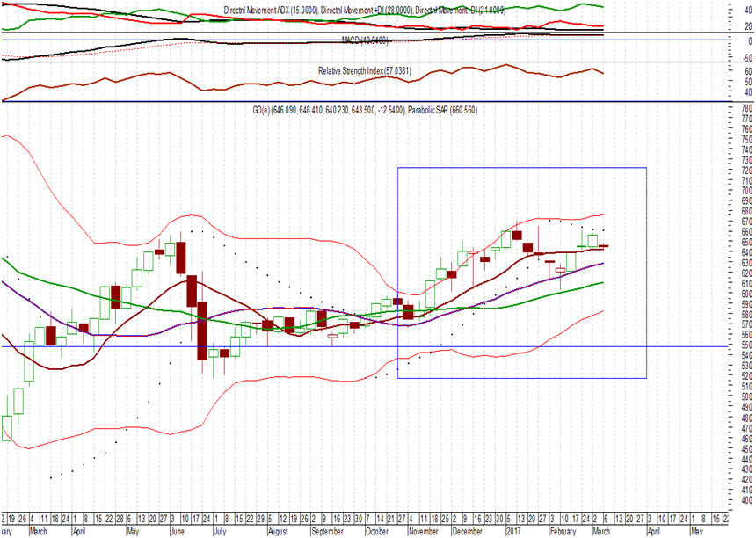Click the 60 value on RSI axis
The height and width of the screenshot is (538, 756).
coord(748,71)
